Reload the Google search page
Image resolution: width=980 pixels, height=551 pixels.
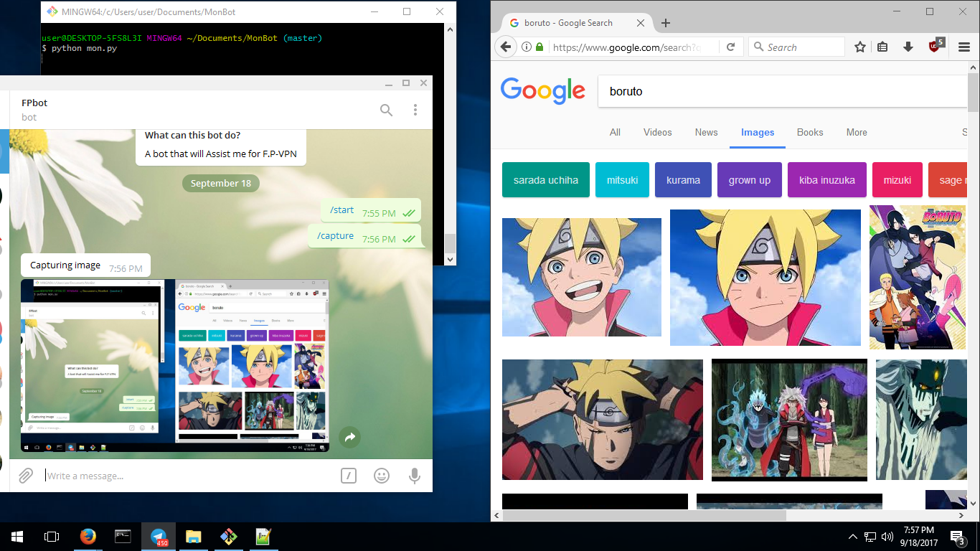(x=730, y=47)
